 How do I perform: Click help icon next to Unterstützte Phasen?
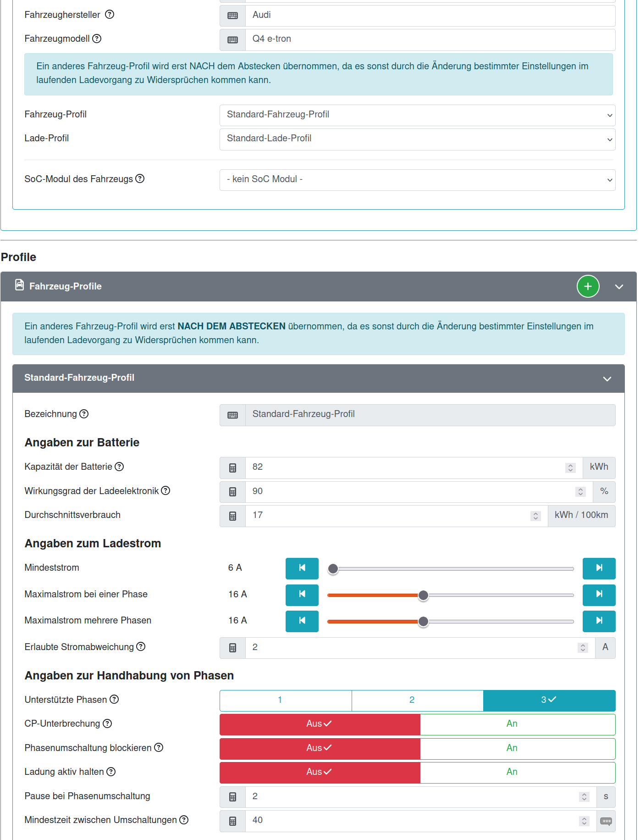[114, 700]
